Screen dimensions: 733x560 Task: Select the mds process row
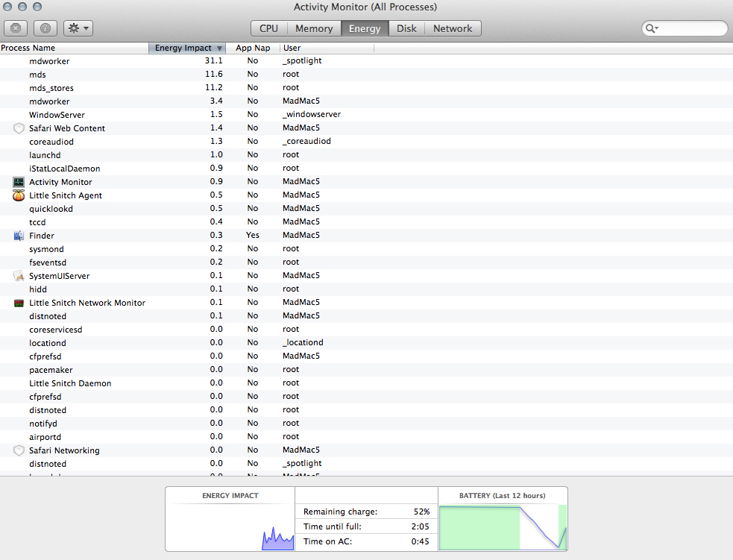367,75
